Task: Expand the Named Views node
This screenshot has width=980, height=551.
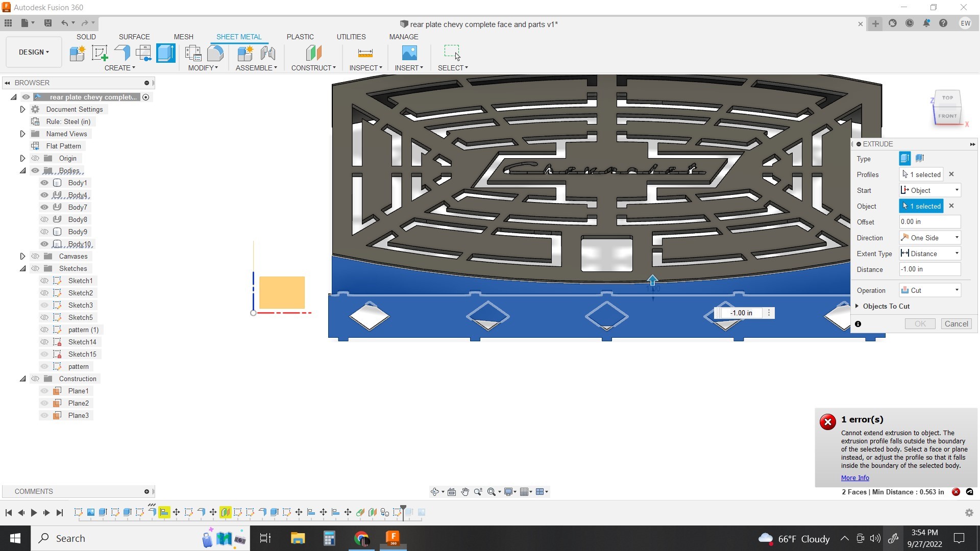Action: (22, 134)
